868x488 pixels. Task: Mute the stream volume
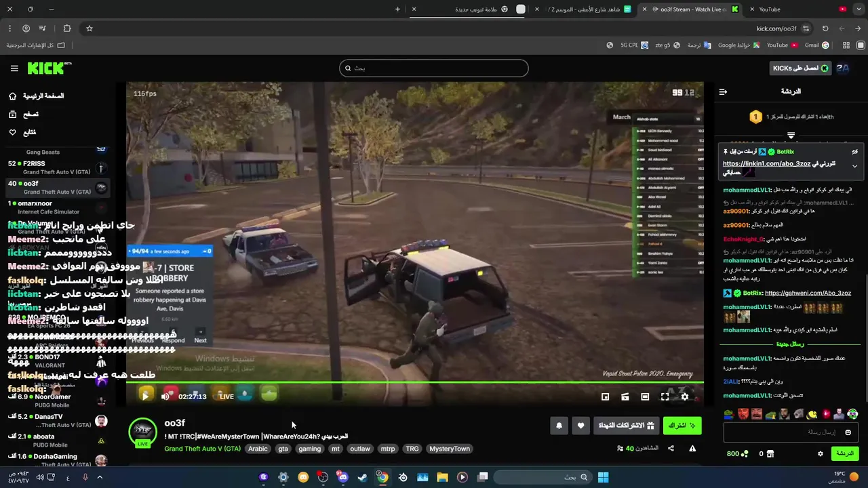(x=165, y=396)
